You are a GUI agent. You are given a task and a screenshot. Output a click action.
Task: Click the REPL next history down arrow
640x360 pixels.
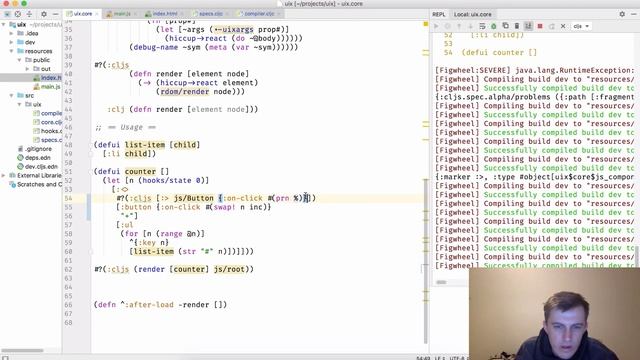point(471,26)
